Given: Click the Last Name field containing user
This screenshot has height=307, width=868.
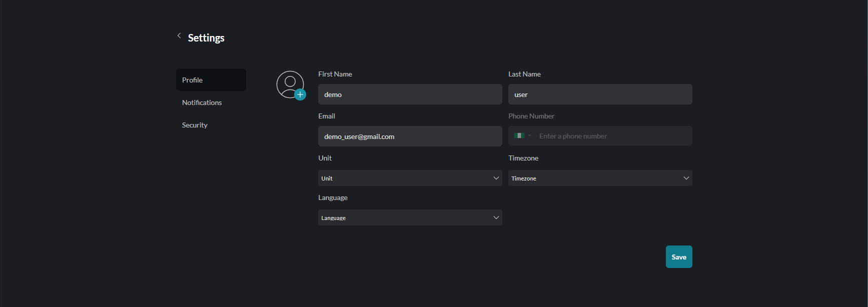Looking at the screenshot, I should tap(600, 94).
